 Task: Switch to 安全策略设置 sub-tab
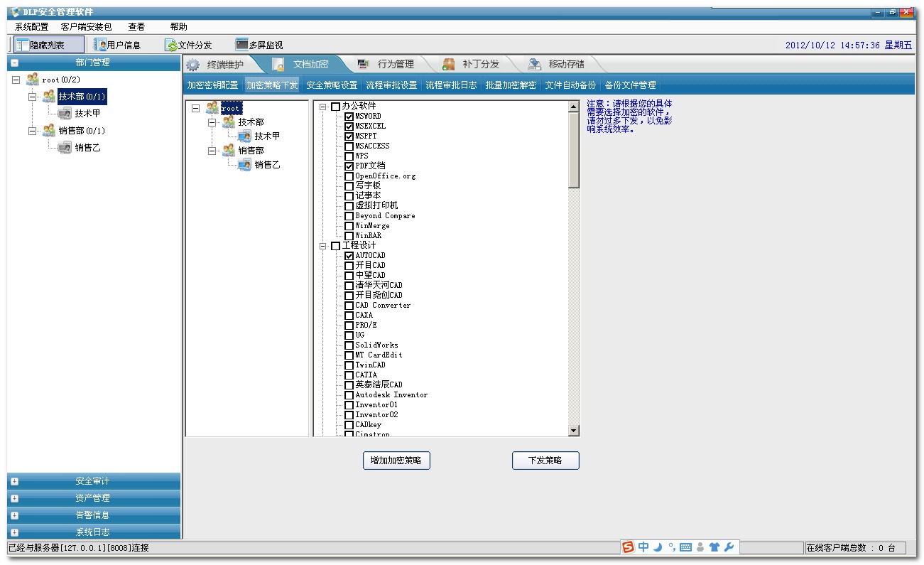(x=332, y=85)
